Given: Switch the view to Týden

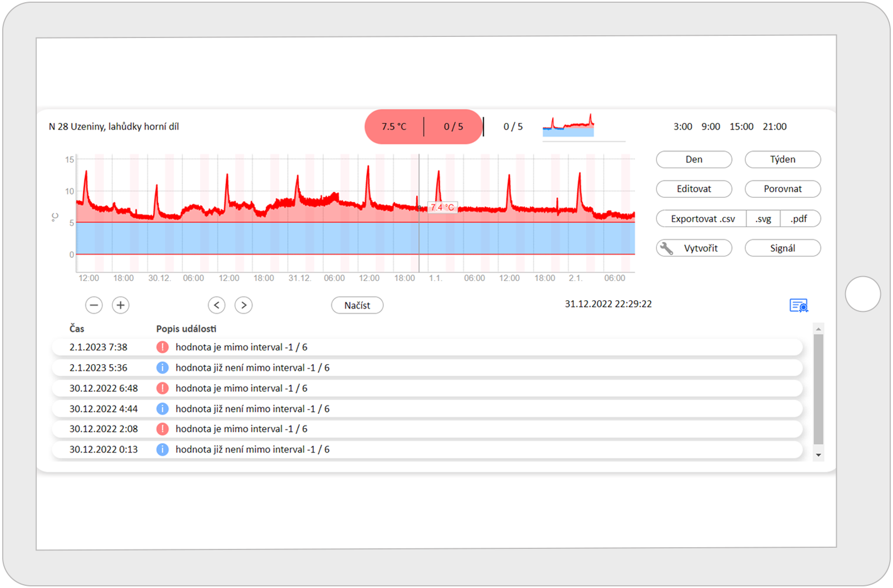Looking at the screenshot, I should 783,159.
